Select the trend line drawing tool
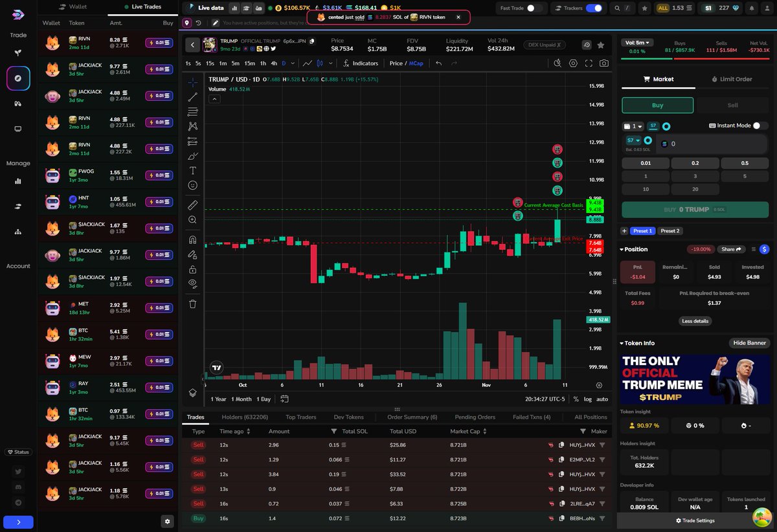The height and width of the screenshot is (532, 777). coord(192,97)
